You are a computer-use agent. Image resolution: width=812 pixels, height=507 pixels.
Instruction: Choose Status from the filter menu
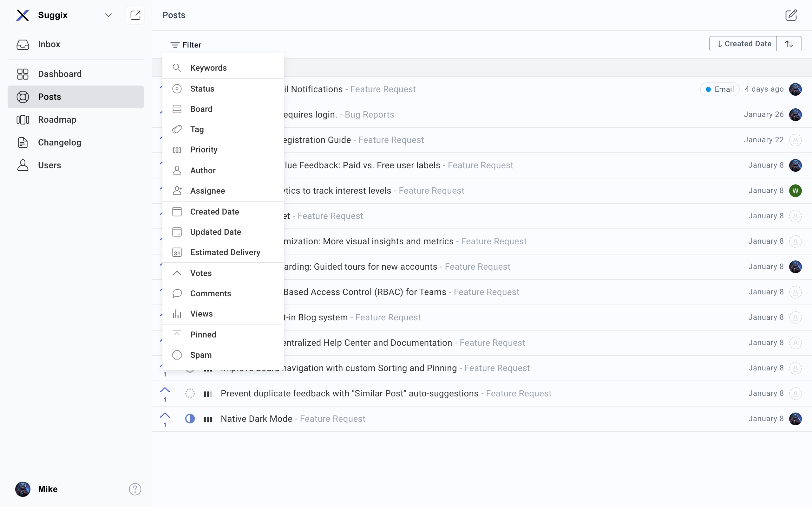[202, 89]
